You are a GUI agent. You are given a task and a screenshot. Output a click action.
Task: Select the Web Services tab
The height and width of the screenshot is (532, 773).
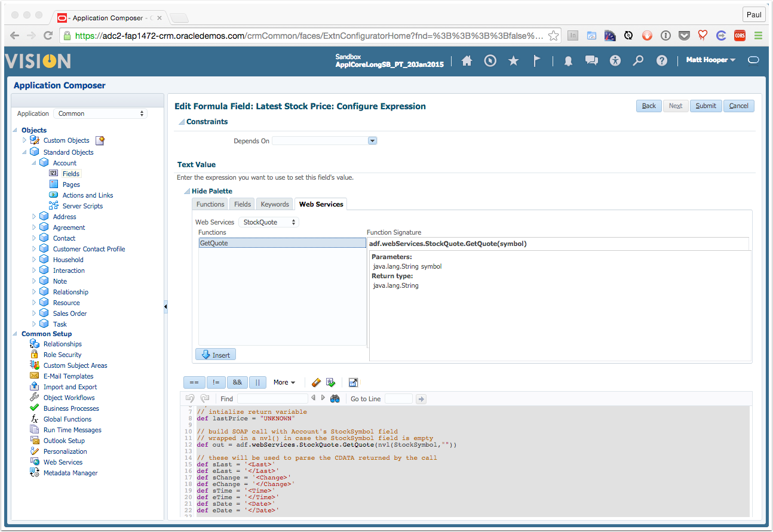pos(321,204)
